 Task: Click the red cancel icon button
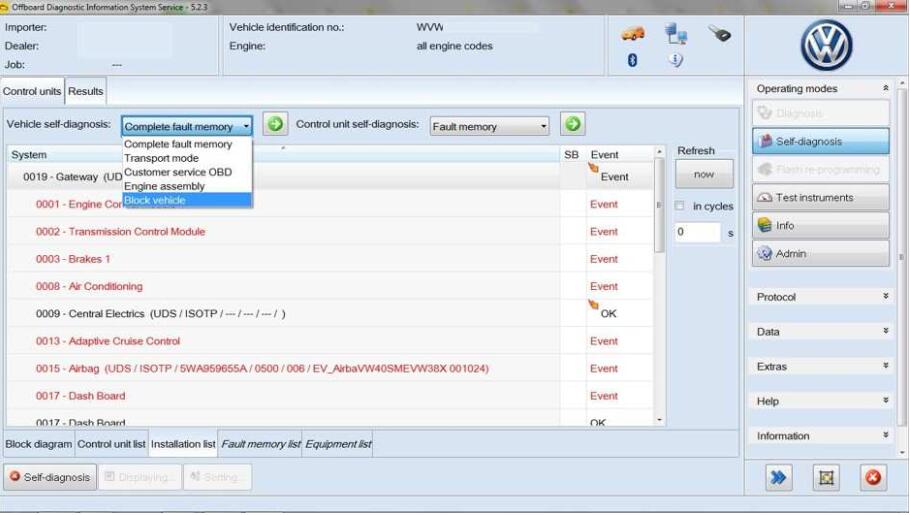tap(873, 477)
